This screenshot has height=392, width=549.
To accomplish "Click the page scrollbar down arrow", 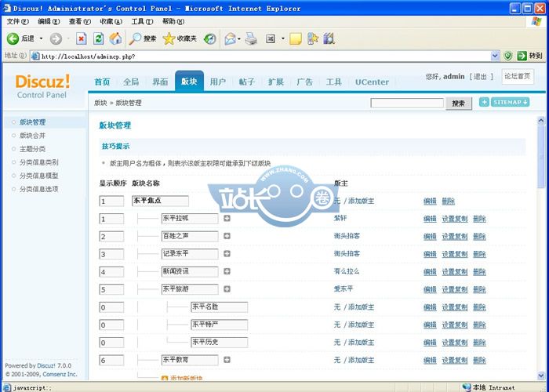I will point(541,376).
